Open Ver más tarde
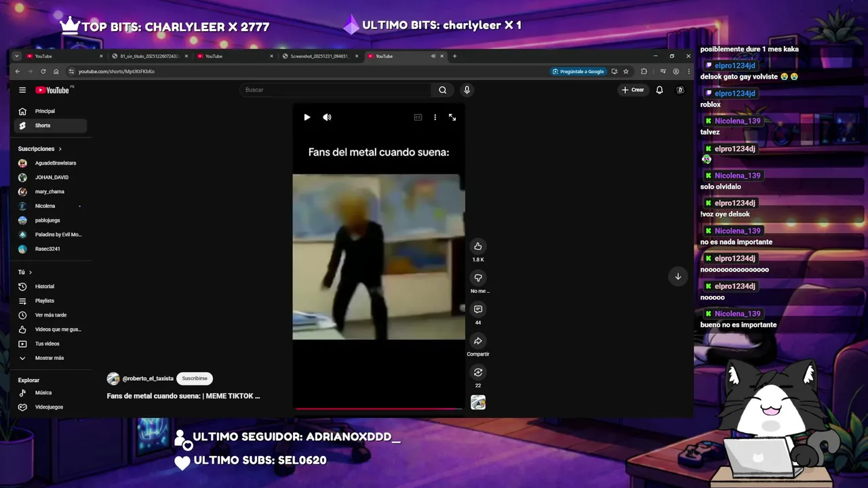The width and height of the screenshot is (868, 488). 50,315
